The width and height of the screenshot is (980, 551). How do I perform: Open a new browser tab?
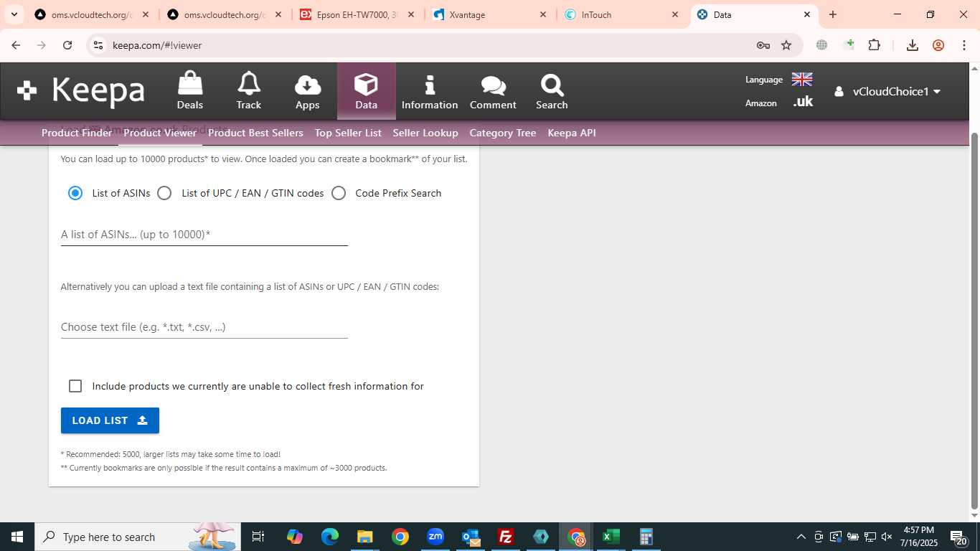click(x=833, y=14)
